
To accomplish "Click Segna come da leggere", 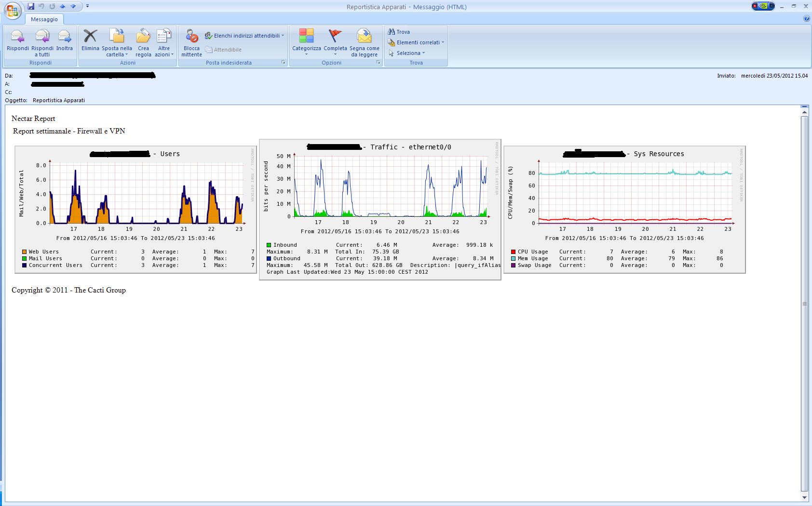I will click(x=365, y=43).
